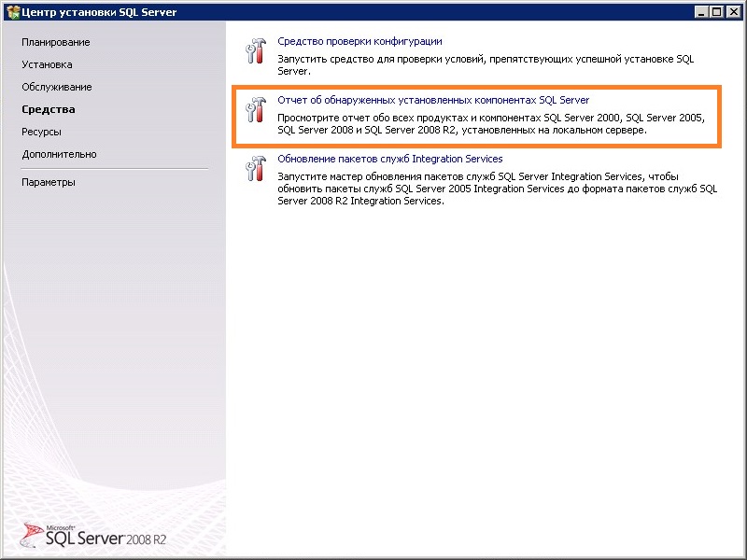Click the installed components report description text
Image resolution: width=747 pixels, height=560 pixels.
(490, 124)
